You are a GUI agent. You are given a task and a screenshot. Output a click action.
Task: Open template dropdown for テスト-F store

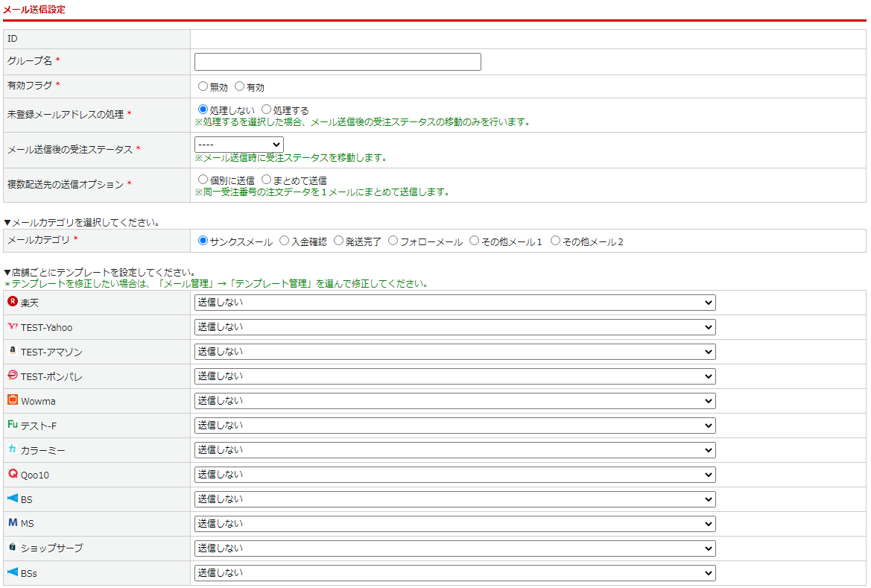pyautogui.click(x=454, y=426)
